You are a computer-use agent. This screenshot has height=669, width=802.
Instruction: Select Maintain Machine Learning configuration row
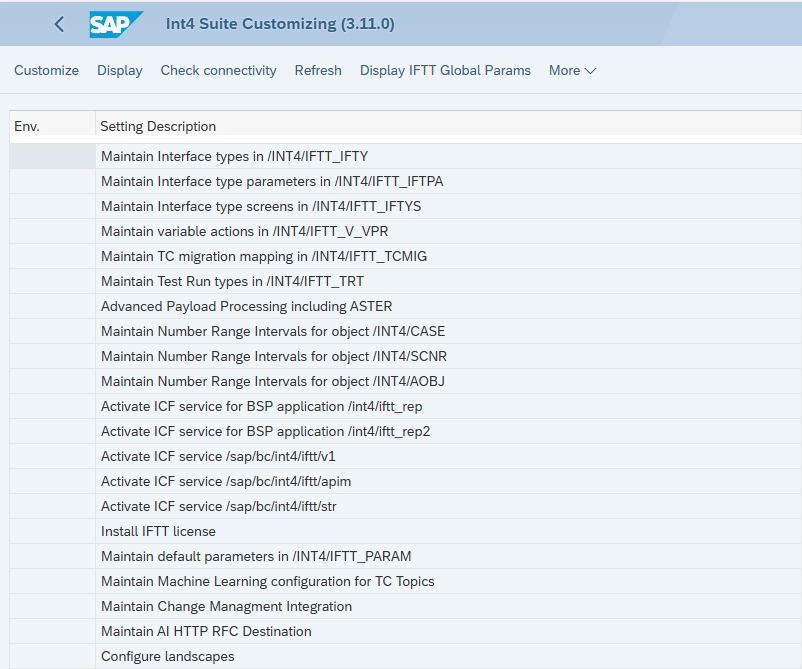(x=267, y=581)
